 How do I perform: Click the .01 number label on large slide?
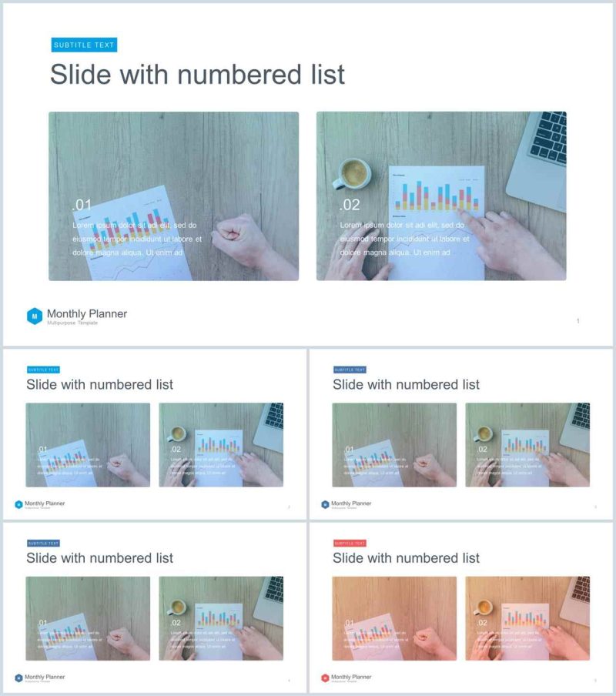(x=82, y=205)
